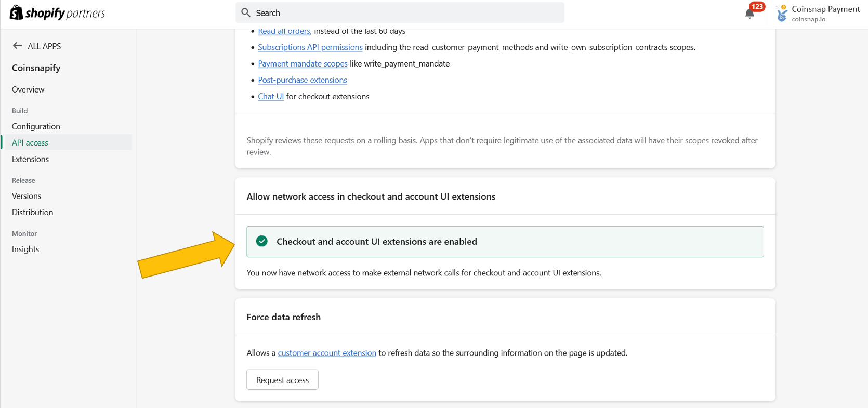Screen dimensions: 868x408
Task: Go back to ALL APPS
Action: point(37,46)
